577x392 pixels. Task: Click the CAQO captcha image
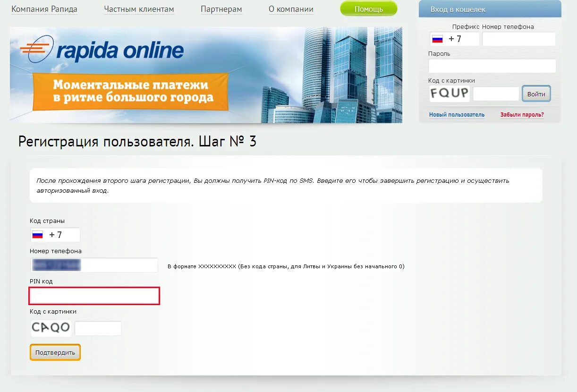coord(51,328)
